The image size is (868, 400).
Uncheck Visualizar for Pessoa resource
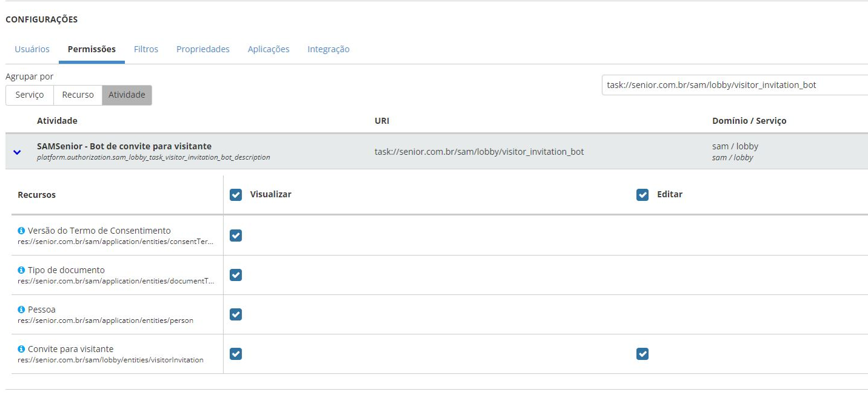(236, 314)
